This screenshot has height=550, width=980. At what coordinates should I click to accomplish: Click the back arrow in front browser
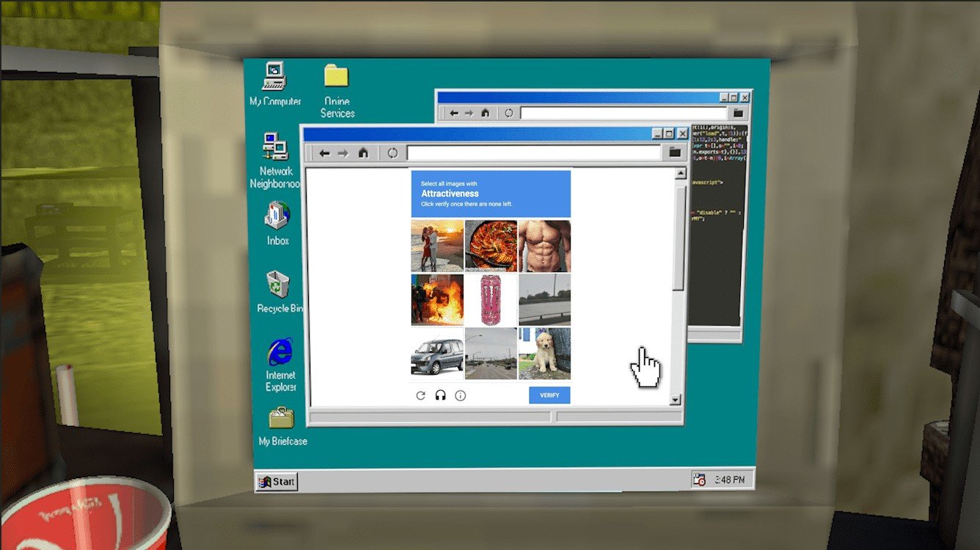[324, 153]
